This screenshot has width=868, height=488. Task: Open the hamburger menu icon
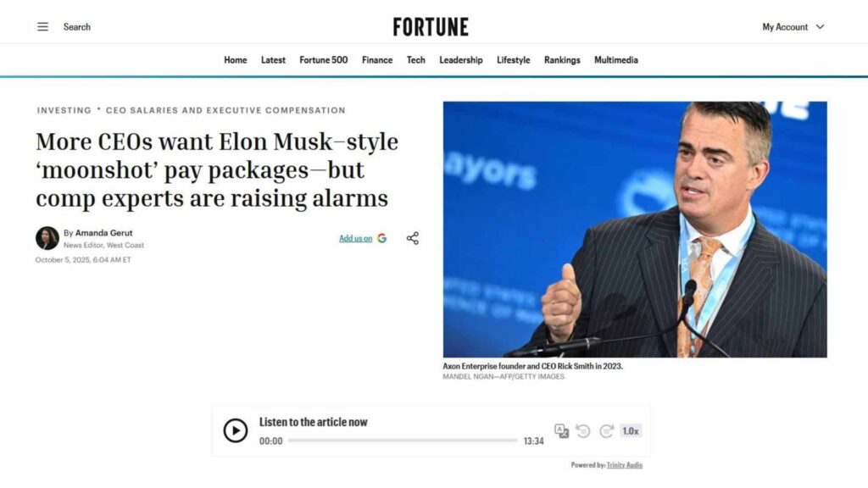[42, 26]
